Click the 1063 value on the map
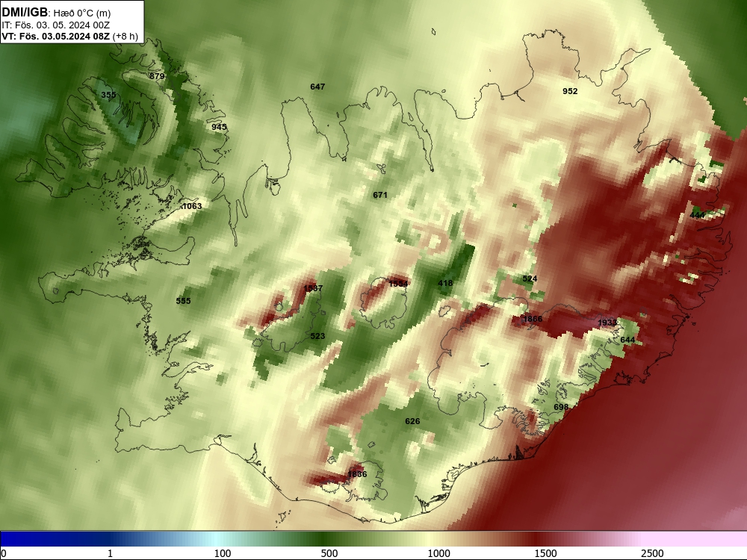Image resolution: width=747 pixels, height=560 pixels. tap(193, 206)
